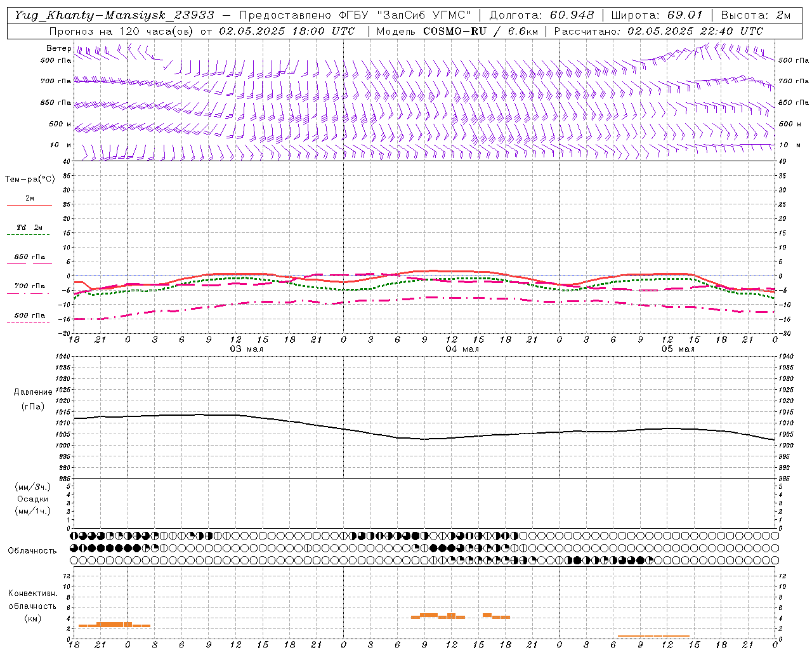Click the 985 value on right pressure axis
Image resolution: width=812 pixels, height=650 pixels.
tap(785, 479)
